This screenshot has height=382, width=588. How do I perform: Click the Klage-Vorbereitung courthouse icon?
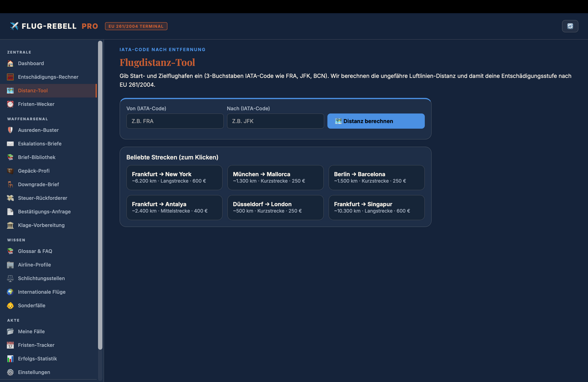coord(10,225)
